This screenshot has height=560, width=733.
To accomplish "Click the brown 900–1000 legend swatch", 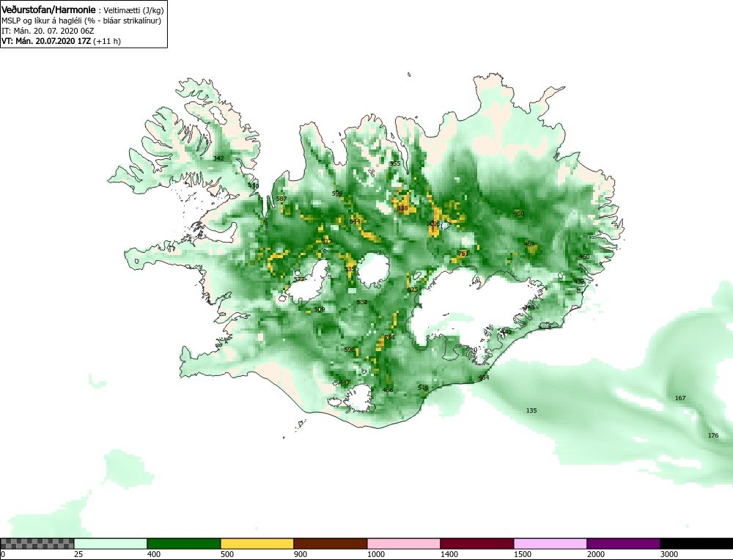I will [331, 543].
